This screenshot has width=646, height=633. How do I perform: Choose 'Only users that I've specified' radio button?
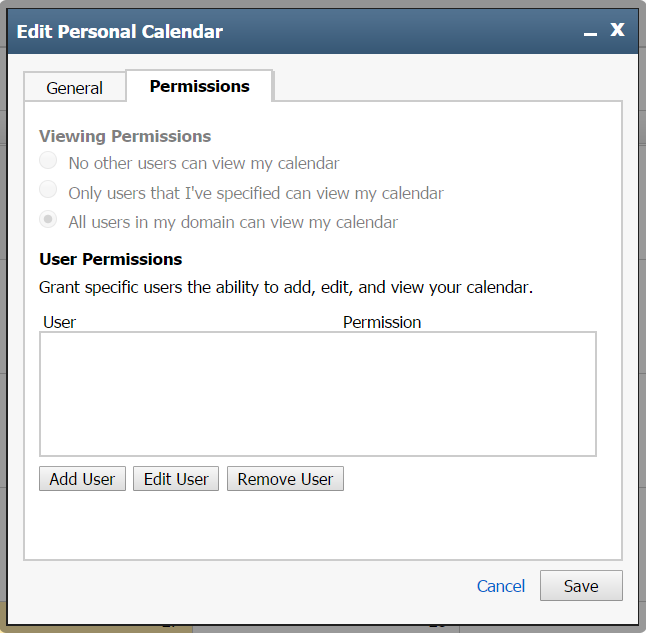click(48, 191)
